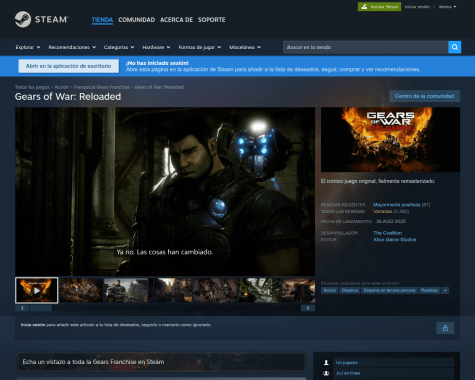Open the Idioma language dropdown
The height and width of the screenshot is (380, 475).
[447, 7]
